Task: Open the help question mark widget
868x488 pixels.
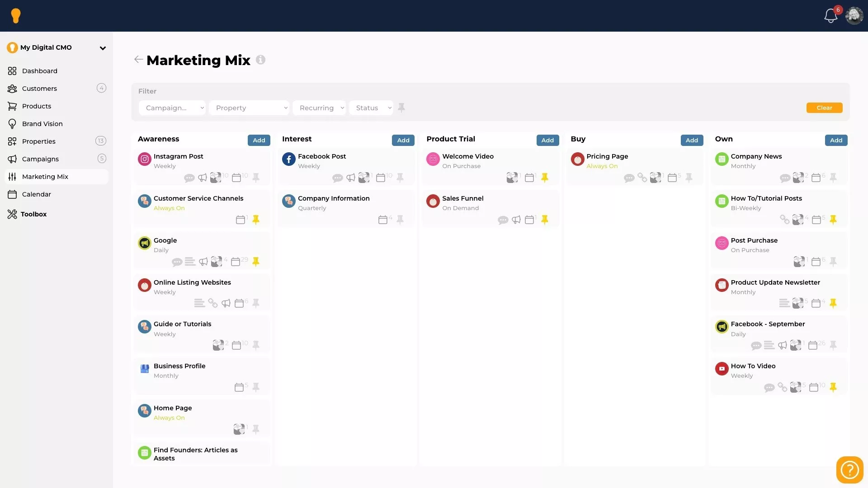Action: pos(849,469)
